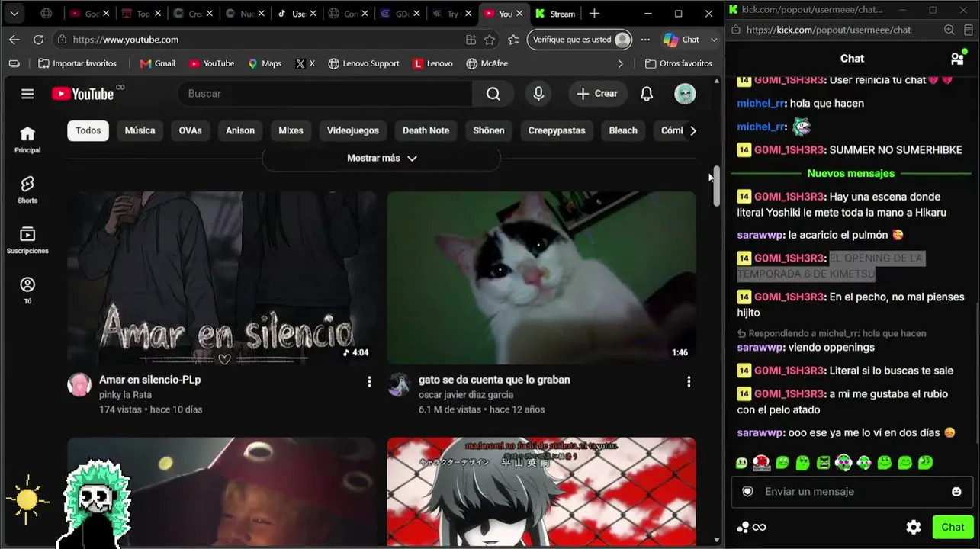Open the Maps bookmark
Viewport: 980px width, 549px height.
pos(265,63)
